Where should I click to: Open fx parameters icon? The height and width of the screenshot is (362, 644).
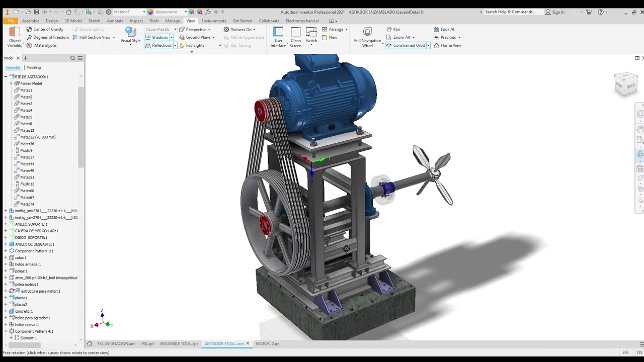(208, 12)
